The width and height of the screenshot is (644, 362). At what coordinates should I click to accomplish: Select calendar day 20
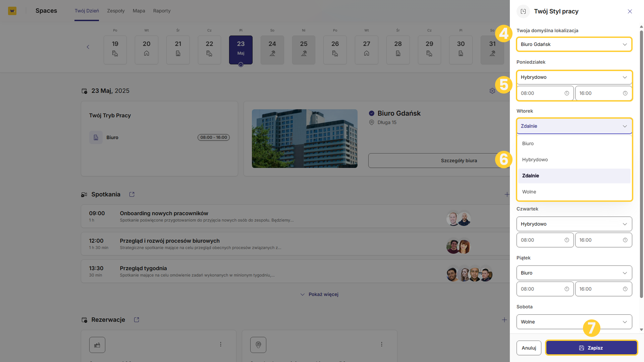pyautogui.click(x=147, y=50)
